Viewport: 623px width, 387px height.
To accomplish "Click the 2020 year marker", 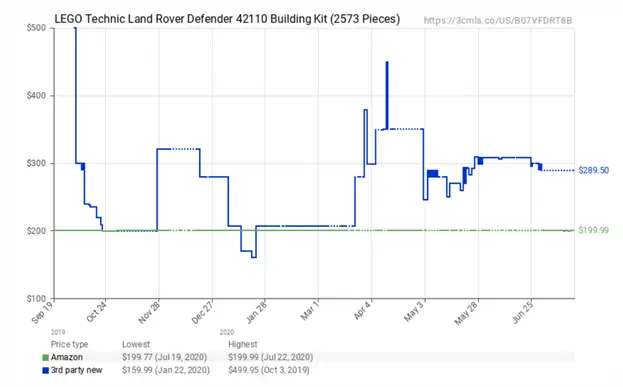I will coord(227,332).
